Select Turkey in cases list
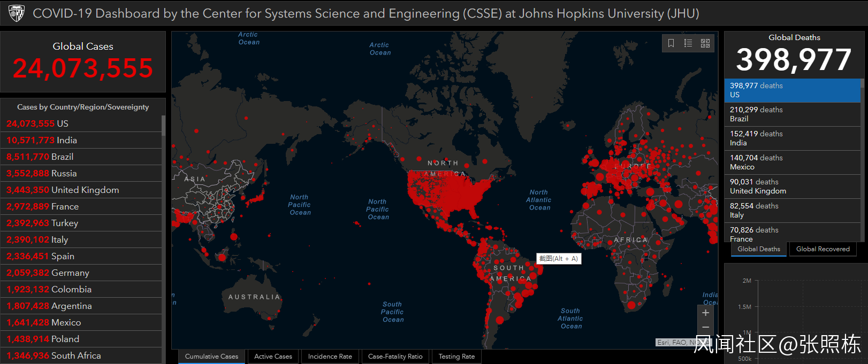This screenshot has height=364, width=868. pyautogui.click(x=81, y=223)
